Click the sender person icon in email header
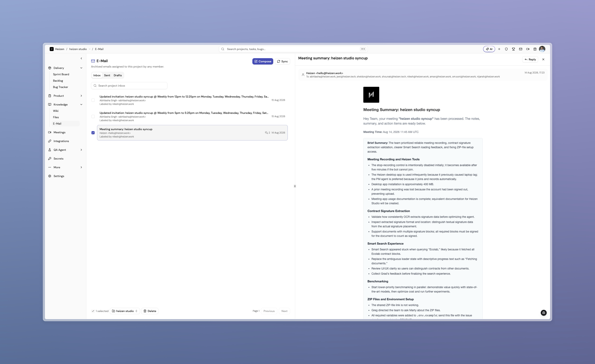 303,75
